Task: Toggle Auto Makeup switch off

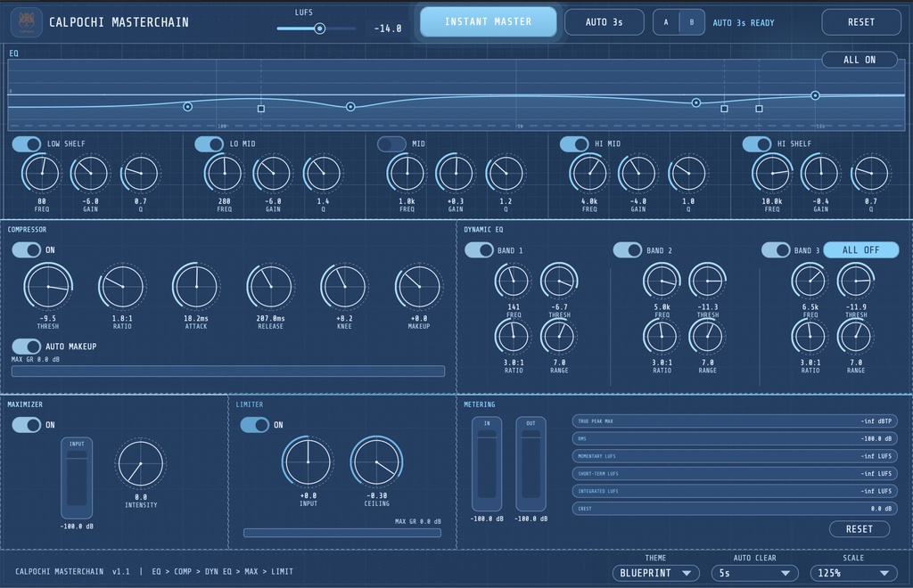Action: (x=26, y=346)
